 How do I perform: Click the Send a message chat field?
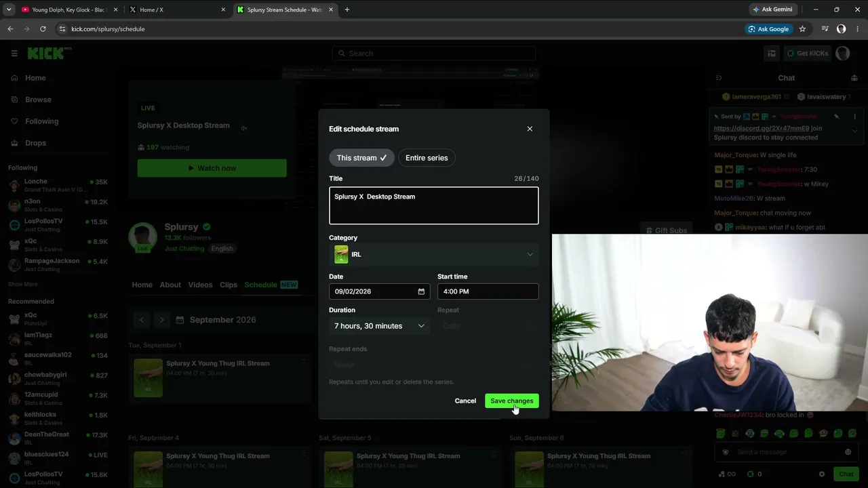pyautogui.click(x=787, y=452)
